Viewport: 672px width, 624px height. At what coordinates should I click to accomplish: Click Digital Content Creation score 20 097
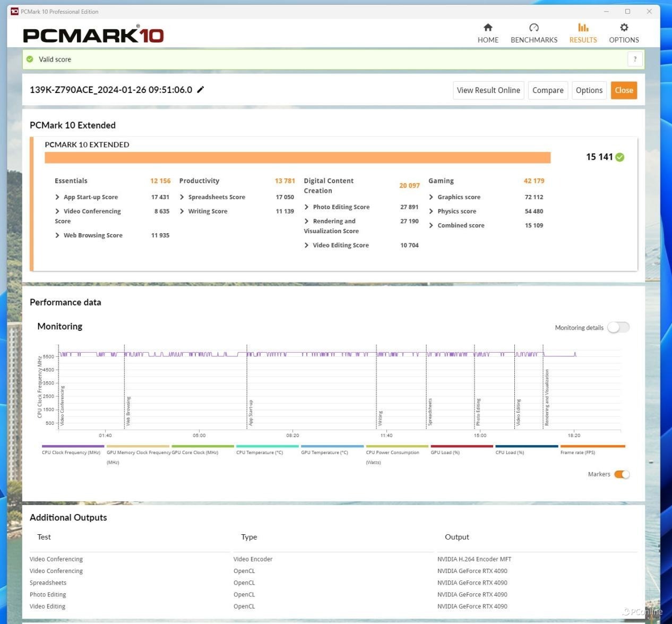(x=409, y=186)
